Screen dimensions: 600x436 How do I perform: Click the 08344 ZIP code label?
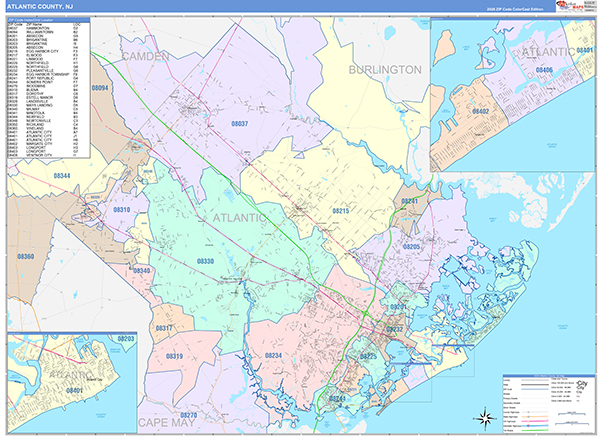point(62,176)
